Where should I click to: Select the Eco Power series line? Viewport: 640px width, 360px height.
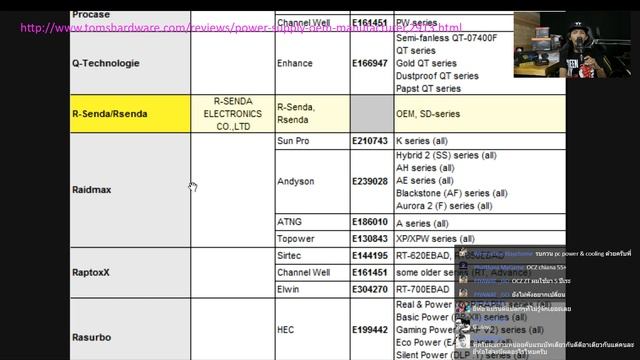tap(454, 343)
